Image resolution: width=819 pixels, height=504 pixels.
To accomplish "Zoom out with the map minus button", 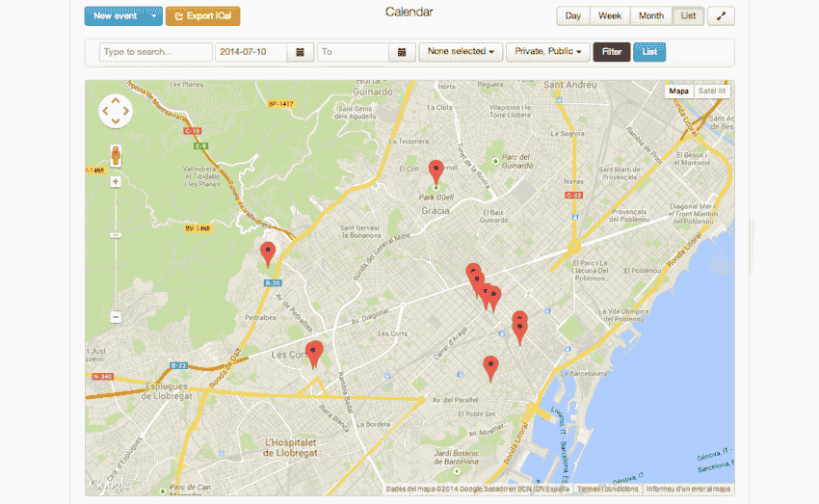I will (x=116, y=316).
